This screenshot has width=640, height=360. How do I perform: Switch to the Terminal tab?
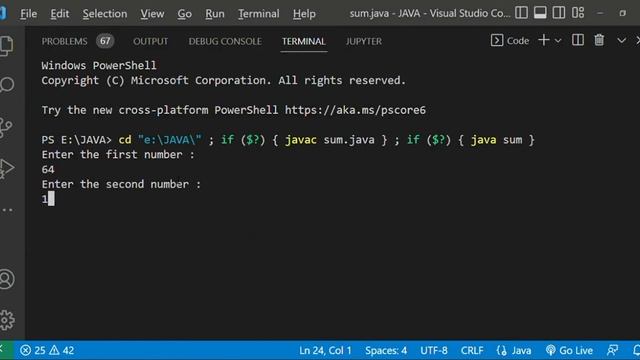[304, 41]
